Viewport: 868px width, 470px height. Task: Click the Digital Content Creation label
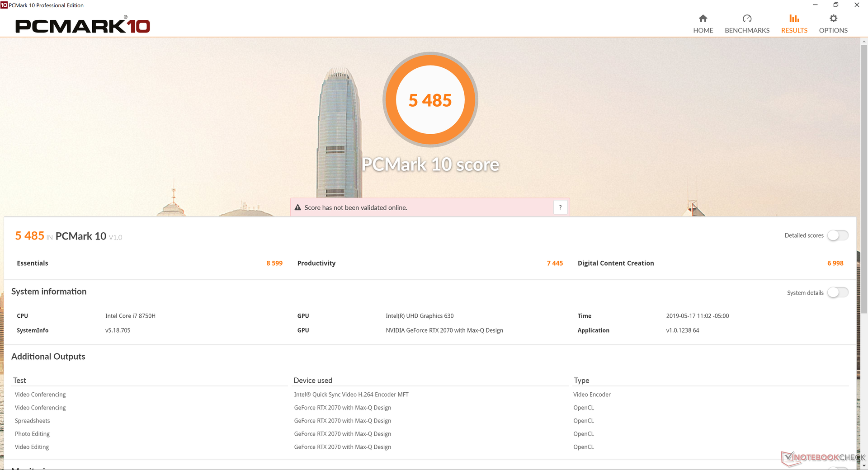click(x=616, y=263)
